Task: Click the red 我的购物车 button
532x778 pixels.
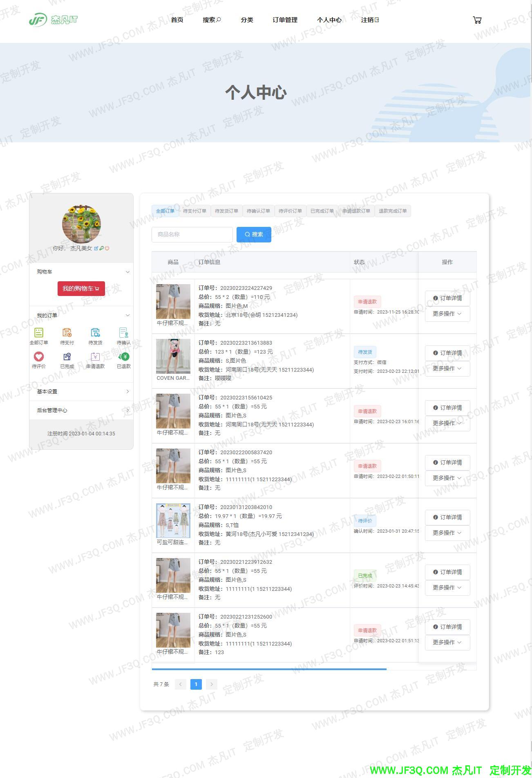Action: (x=81, y=289)
